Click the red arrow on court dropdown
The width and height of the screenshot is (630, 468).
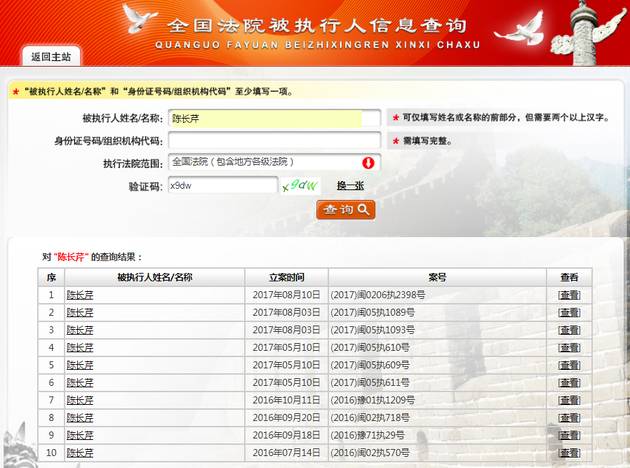coord(368,163)
